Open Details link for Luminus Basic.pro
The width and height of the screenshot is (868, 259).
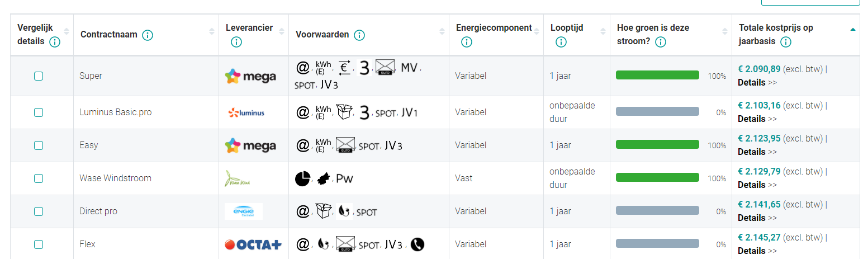[751, 119]
